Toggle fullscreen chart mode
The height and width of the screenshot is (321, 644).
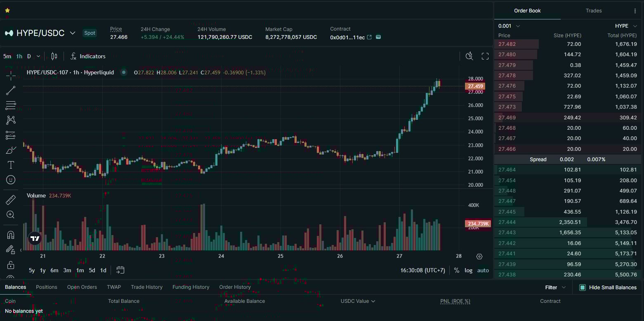485,55
